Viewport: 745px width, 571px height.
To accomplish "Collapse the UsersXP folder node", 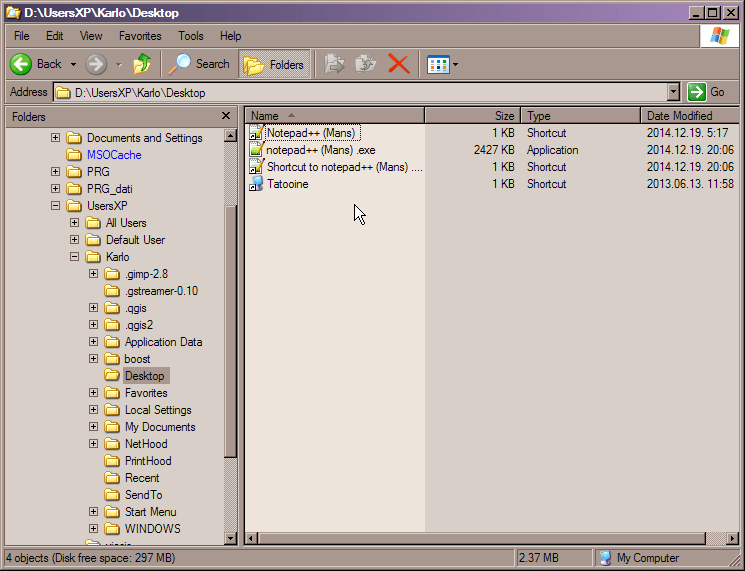I will 56,206.
